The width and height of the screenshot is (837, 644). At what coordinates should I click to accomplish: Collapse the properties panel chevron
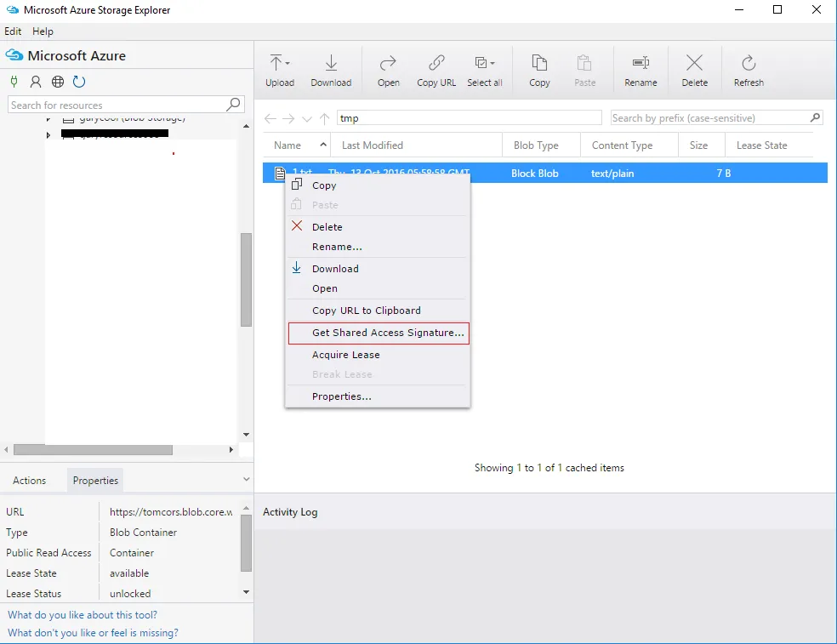(246, 479)
